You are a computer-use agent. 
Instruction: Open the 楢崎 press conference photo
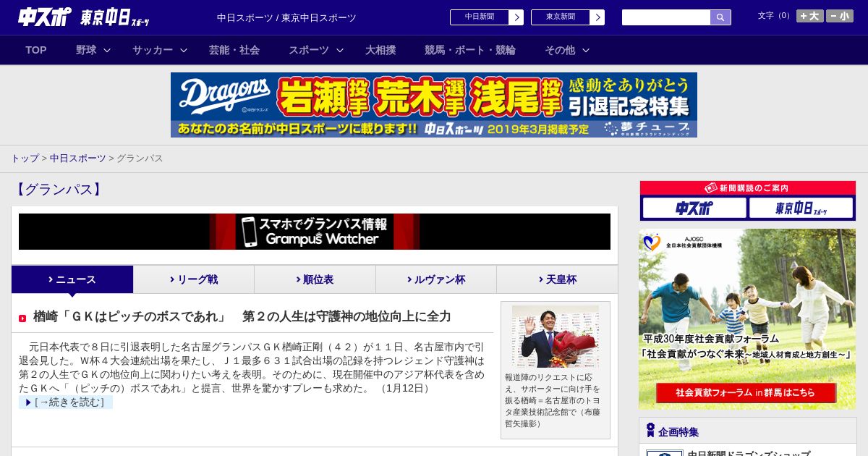point(556,337)
